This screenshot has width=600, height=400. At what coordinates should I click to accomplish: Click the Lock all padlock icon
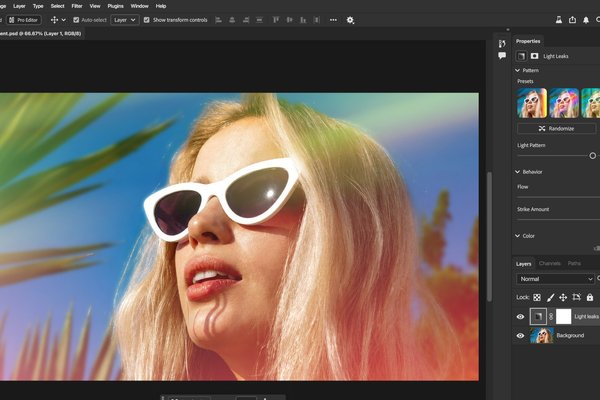(590, 297)
